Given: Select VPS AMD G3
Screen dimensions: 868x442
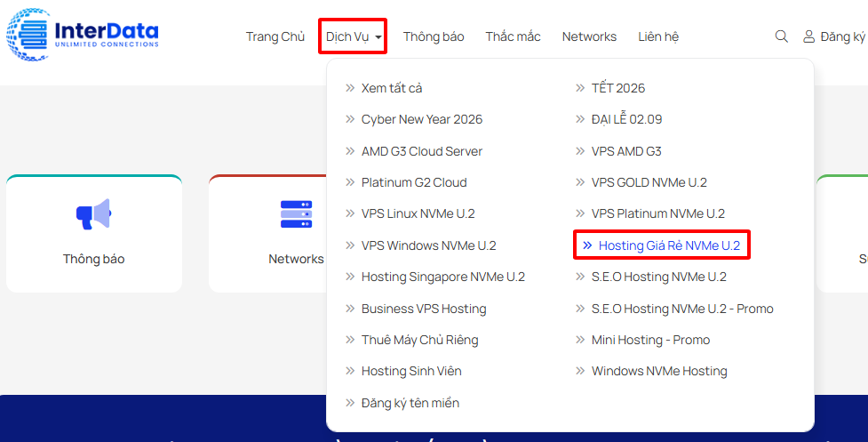Looking at the screenshot, I should point(626,151).
